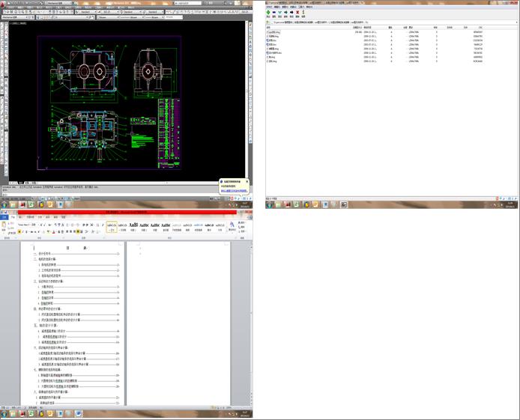520x420 pixels.
Task: Select the large bold Heading 1 style in Word
Action: point(133,227)
